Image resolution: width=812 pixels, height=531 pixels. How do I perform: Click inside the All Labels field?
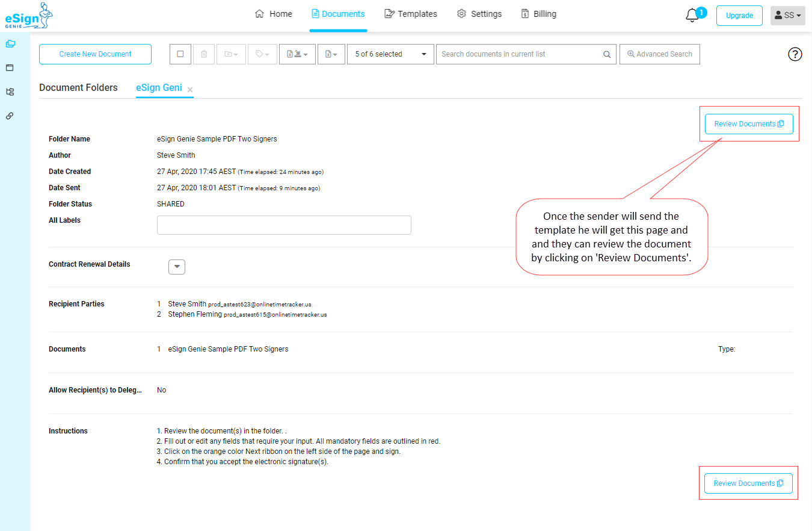coord(284,225)
